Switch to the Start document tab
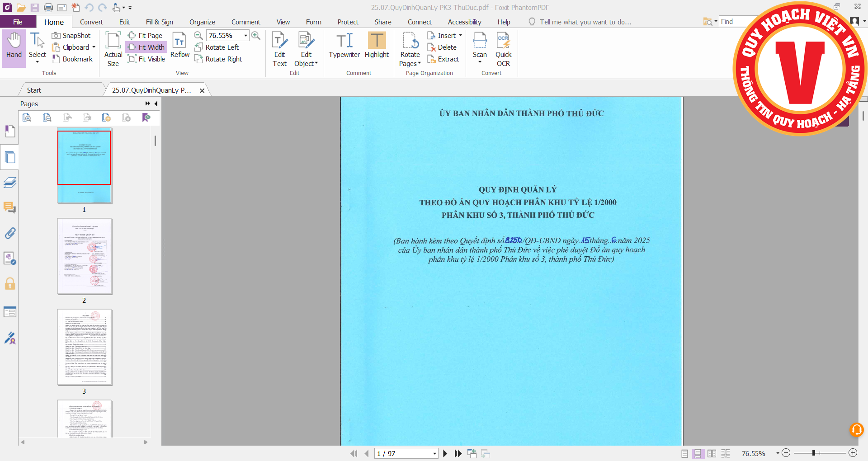This screenshot has width=868, height=461. 34,90
